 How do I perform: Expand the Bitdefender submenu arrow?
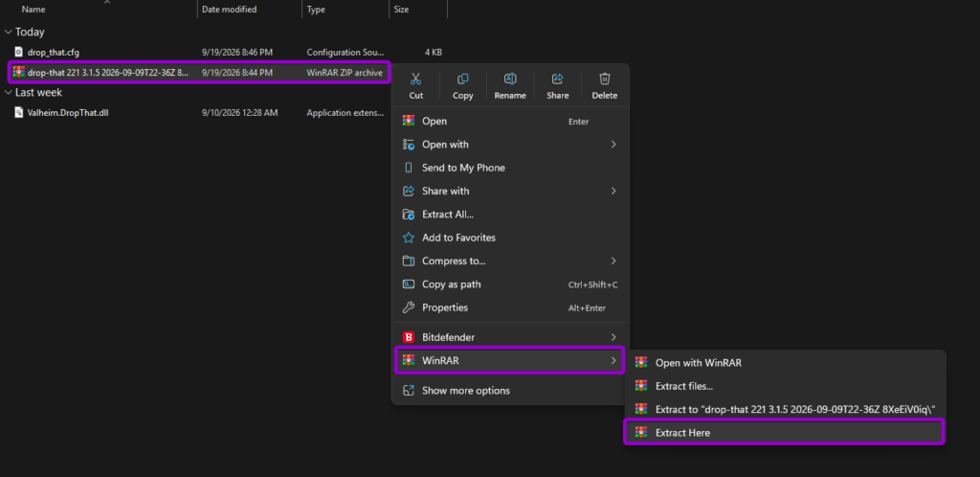(613, 337)
